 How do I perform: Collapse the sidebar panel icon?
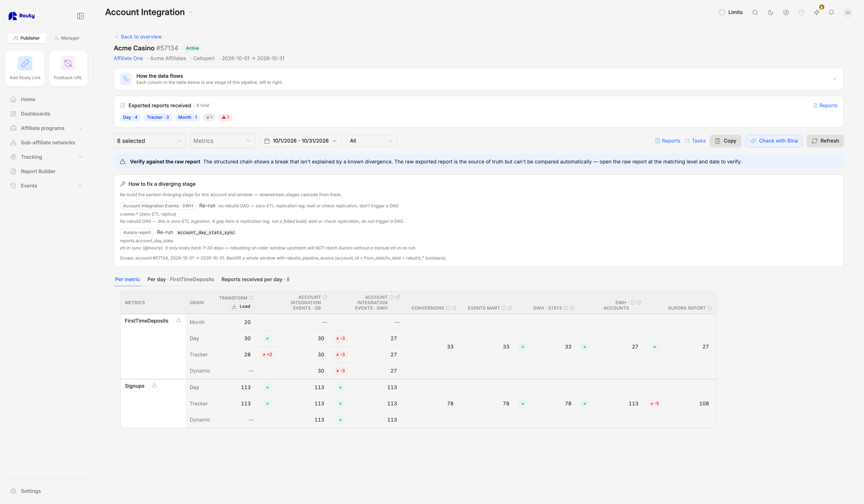click(80, 16)
